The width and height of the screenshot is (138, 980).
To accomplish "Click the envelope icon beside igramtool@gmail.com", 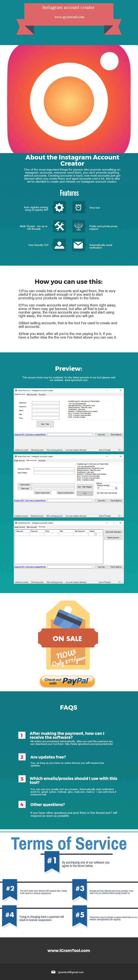I will coord(54,972).
